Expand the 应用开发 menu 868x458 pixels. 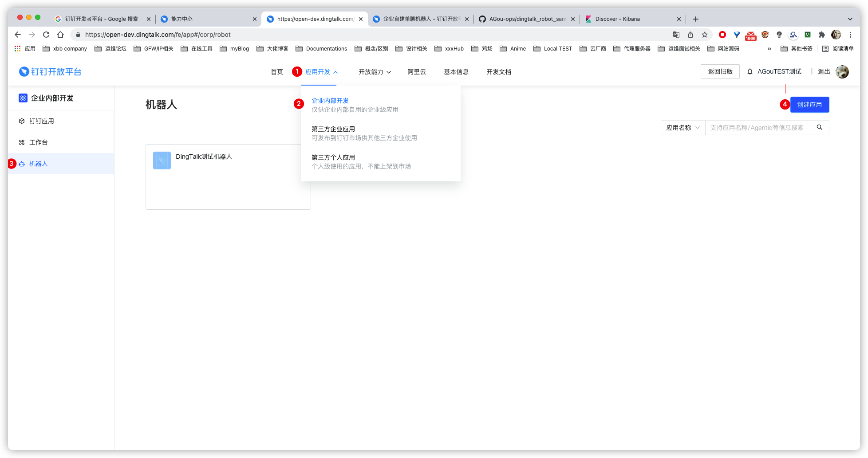[x=321, y=72]
